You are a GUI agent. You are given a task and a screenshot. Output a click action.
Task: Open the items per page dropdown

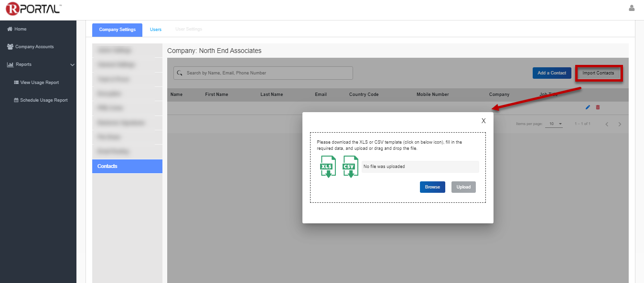point(554,124)
